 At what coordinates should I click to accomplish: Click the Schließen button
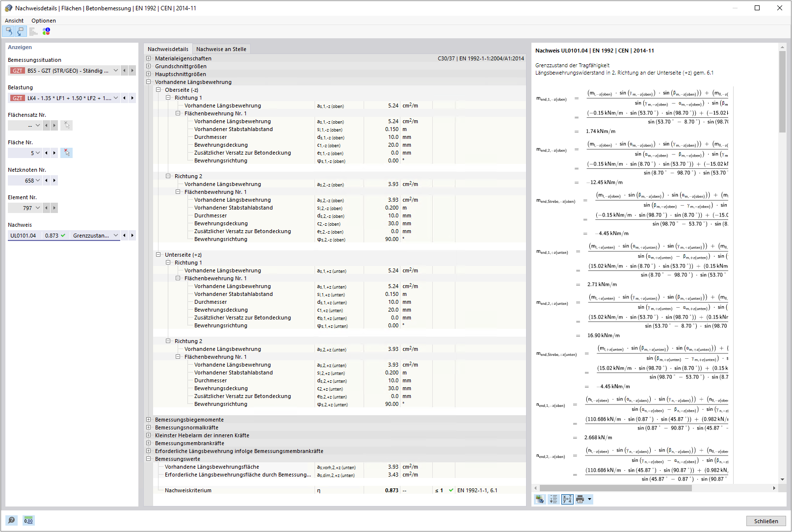coord(766,521)
